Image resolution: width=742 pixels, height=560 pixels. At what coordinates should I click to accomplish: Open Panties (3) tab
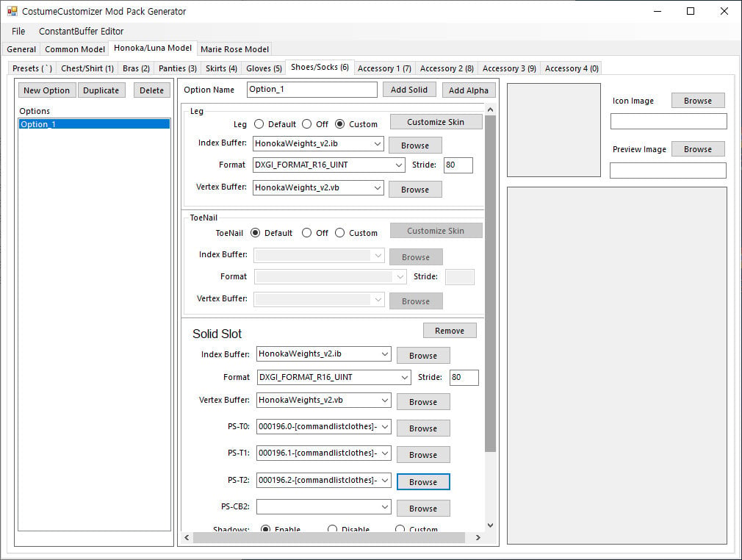178,68
